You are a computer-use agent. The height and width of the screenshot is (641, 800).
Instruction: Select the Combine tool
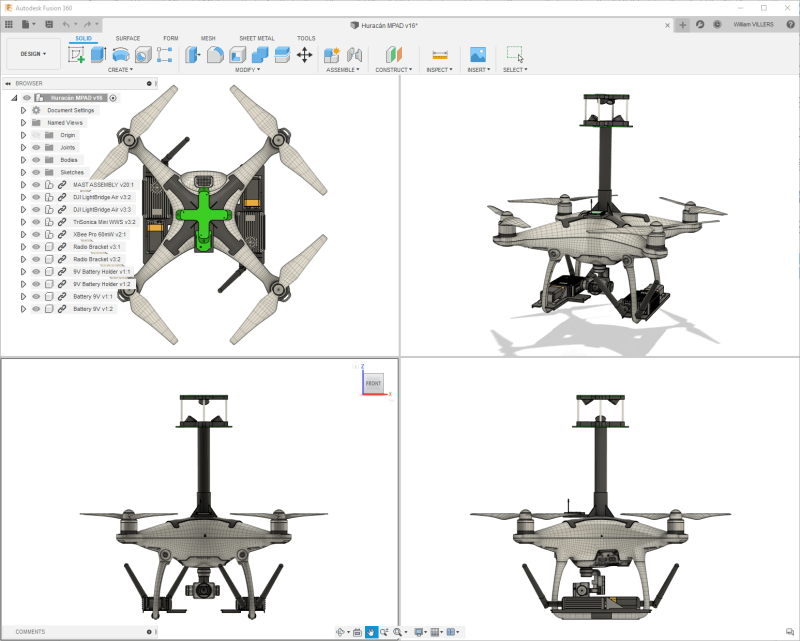pos(260,55)
